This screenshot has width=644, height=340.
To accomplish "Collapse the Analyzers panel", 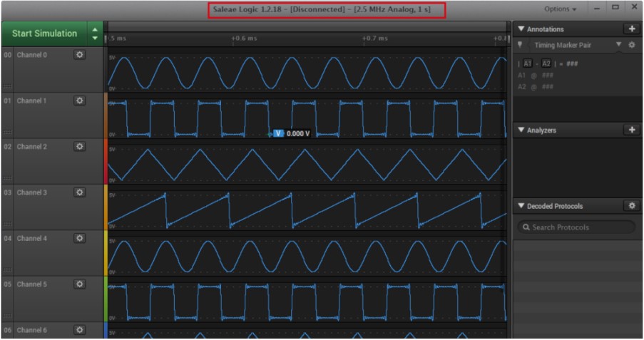I will pyautogui.click(x=521, y=130).
